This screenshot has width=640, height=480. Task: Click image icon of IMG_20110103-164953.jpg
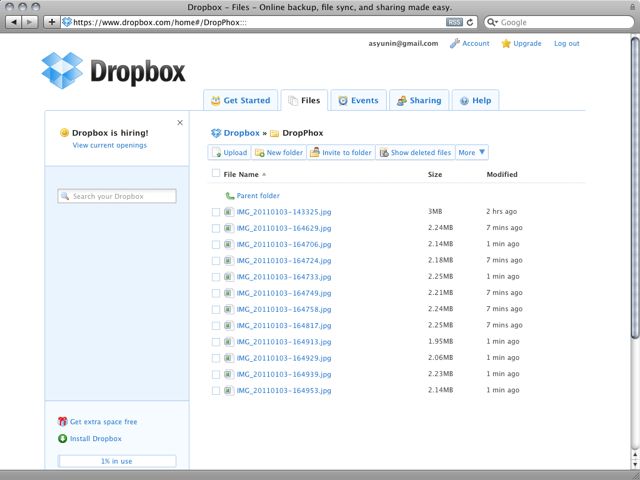point(229,391)
